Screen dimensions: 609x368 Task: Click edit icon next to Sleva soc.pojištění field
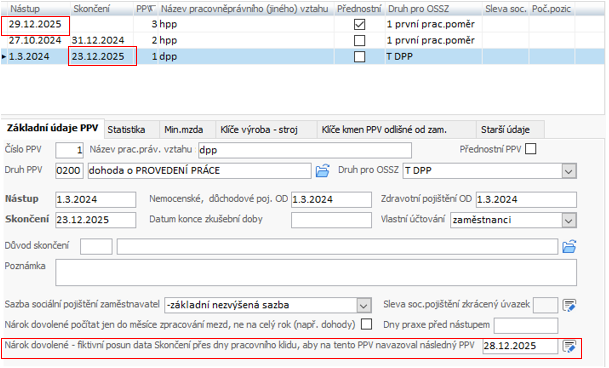point(569,305)
